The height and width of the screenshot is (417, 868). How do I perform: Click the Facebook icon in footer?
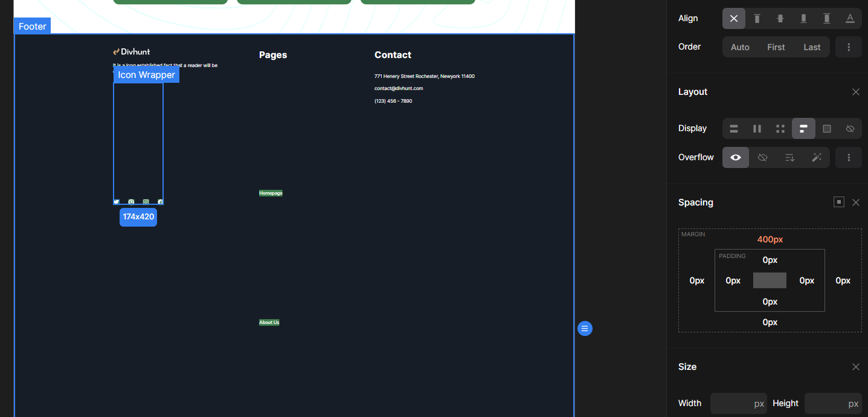160,202
